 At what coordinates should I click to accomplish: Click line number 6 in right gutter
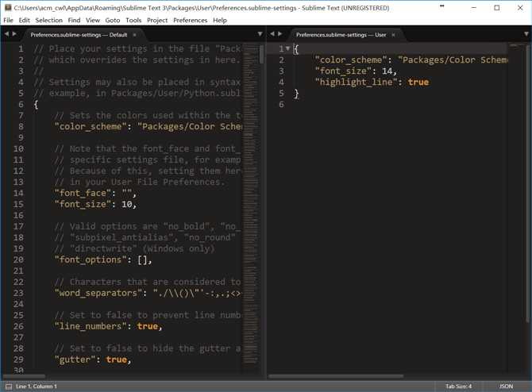click(x=281, y=105)
